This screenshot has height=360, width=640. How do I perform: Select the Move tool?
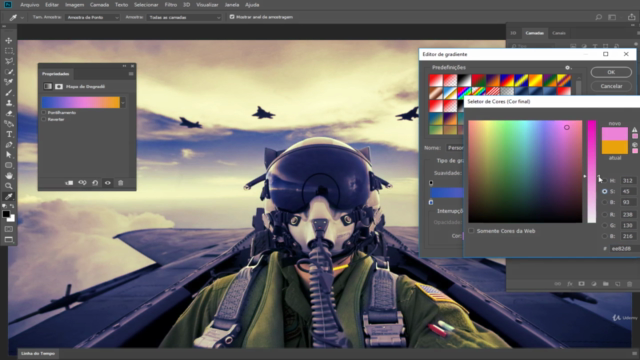point(9,40)
